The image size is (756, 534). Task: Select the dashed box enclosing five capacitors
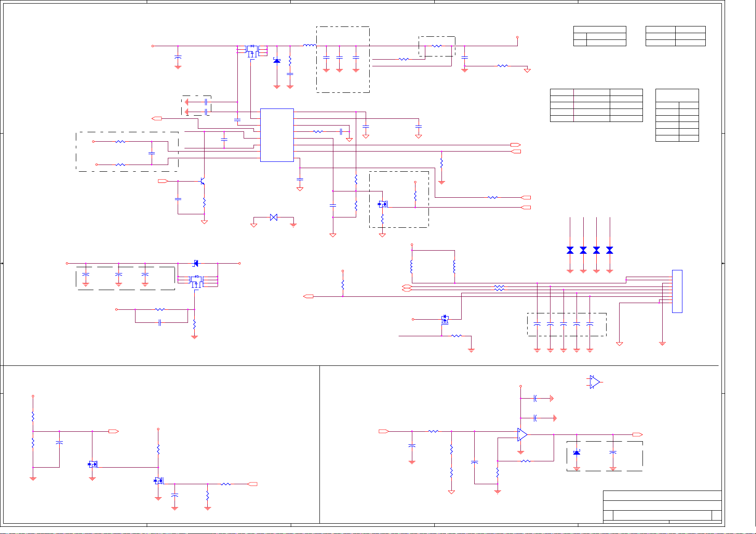point(567,325)
